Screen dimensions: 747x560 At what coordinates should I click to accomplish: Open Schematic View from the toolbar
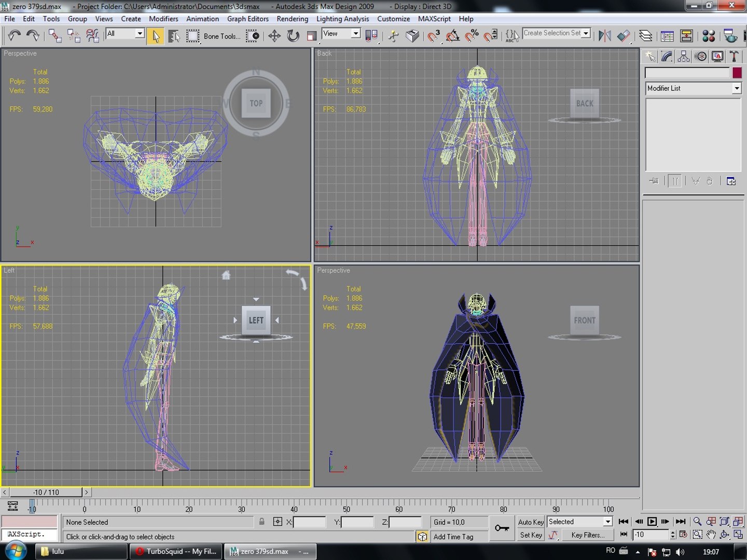click(x=686, y=36)
